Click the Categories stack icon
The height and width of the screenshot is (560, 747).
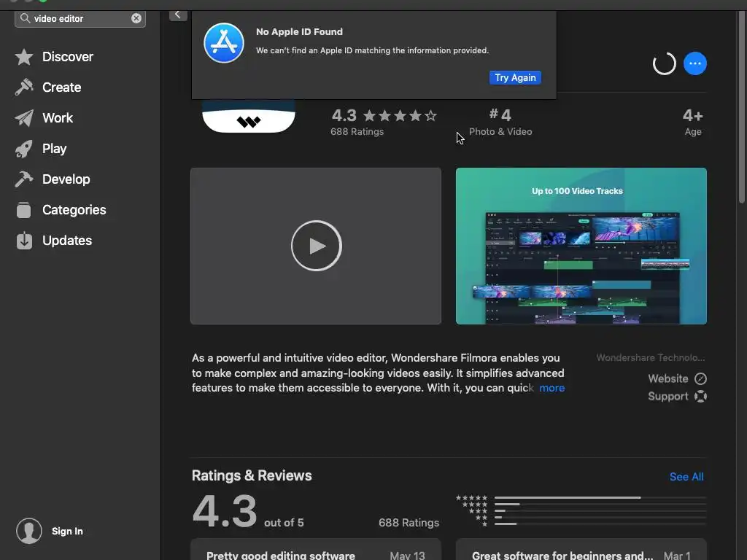pos(24,210)
